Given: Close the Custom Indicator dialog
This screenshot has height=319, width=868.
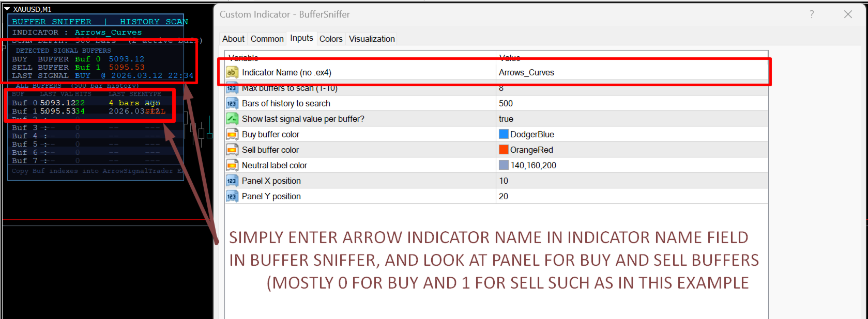Looking at the screenshot, I should click(848, 14).
